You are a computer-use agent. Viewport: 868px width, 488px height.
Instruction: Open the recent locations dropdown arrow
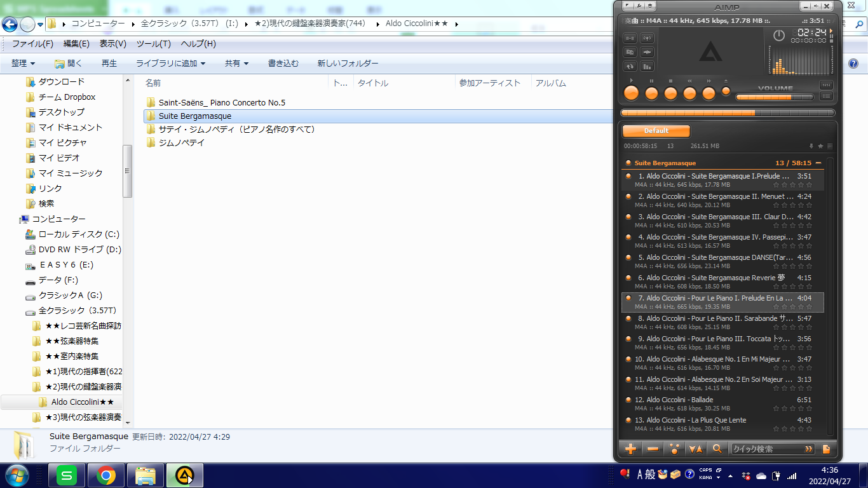40,25
